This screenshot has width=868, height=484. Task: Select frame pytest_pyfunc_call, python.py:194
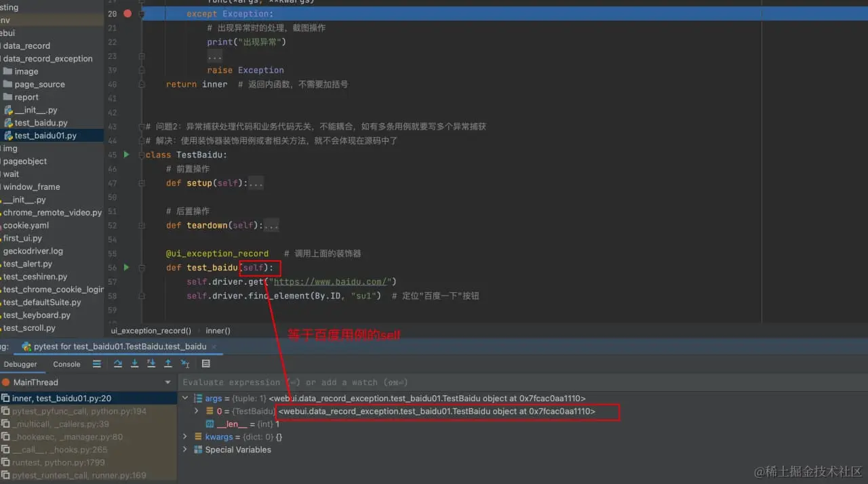coord(88,411)
